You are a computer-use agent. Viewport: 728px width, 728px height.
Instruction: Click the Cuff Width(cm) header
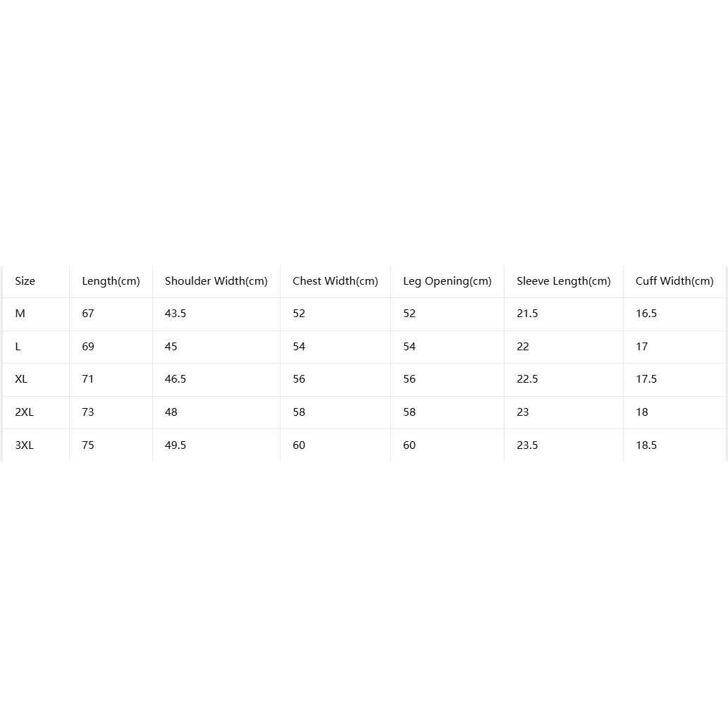[x=674, y=281]
